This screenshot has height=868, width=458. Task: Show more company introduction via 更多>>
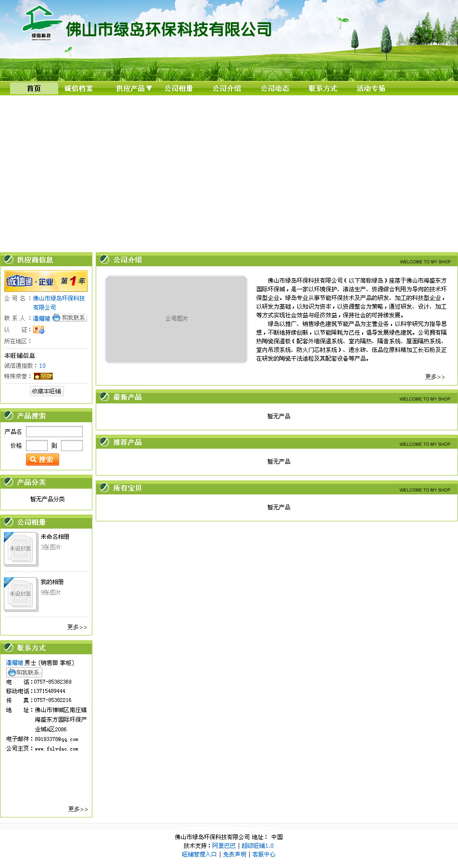click(x=435, y=377)
